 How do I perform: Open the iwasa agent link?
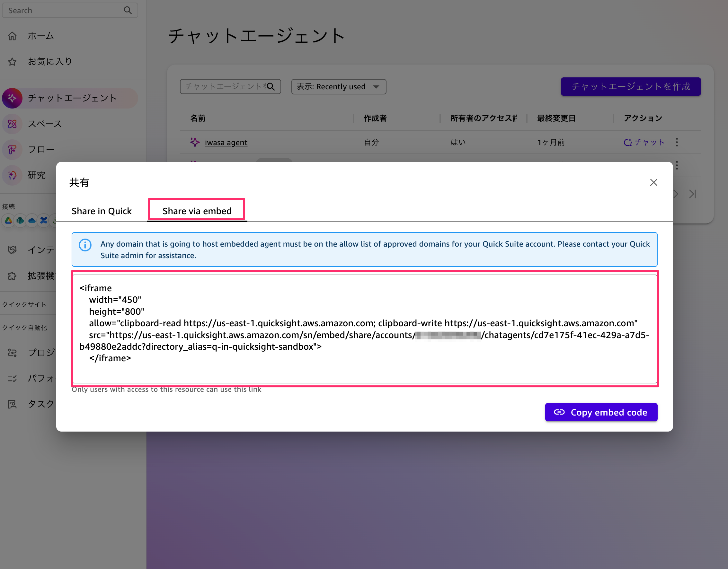(x=226, y=142)
